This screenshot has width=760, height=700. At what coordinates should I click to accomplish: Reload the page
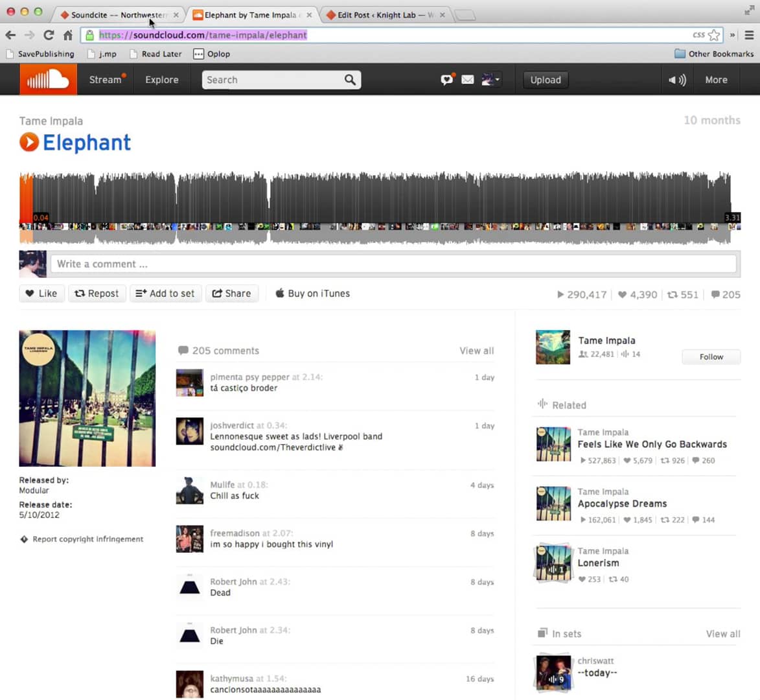point(49,35)
